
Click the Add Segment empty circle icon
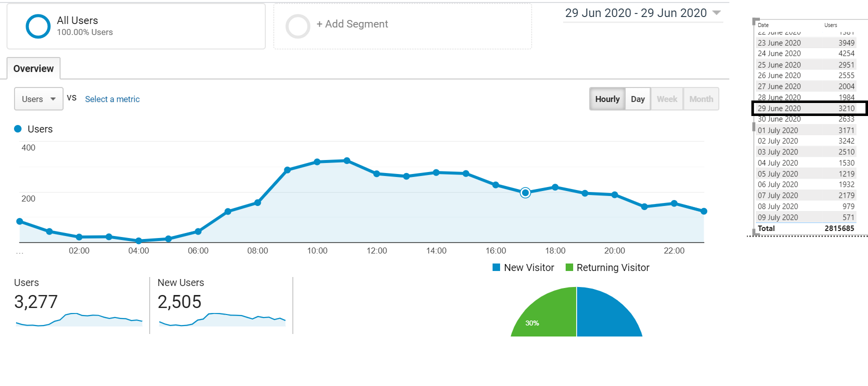point(298,26)
